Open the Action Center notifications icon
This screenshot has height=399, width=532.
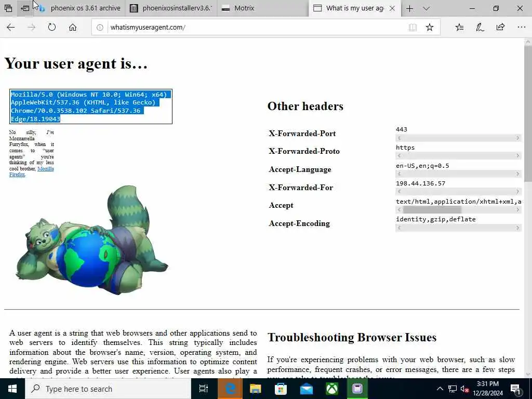515,389
